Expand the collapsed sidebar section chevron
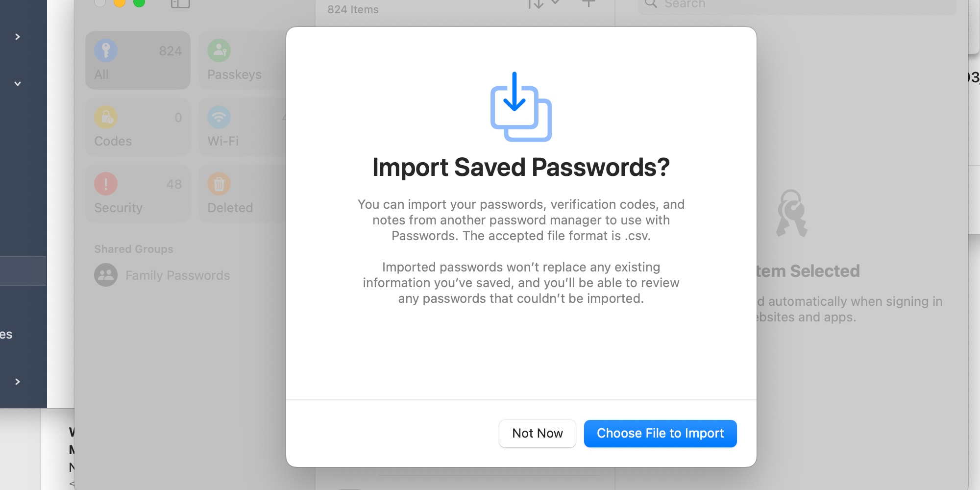 click(18, 36)
